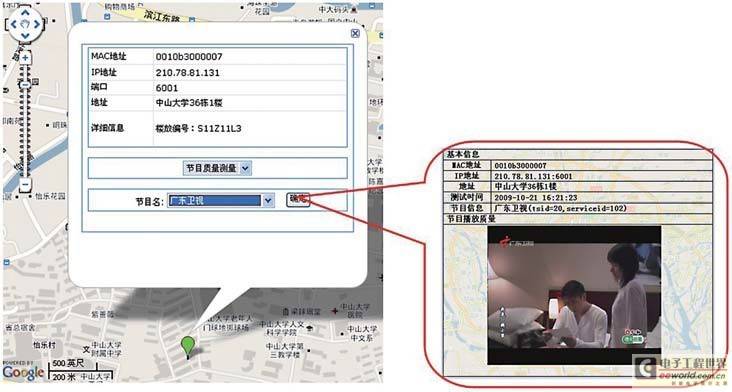Expand the 节目名 channel dropdown arrow

tap(268, 200)
